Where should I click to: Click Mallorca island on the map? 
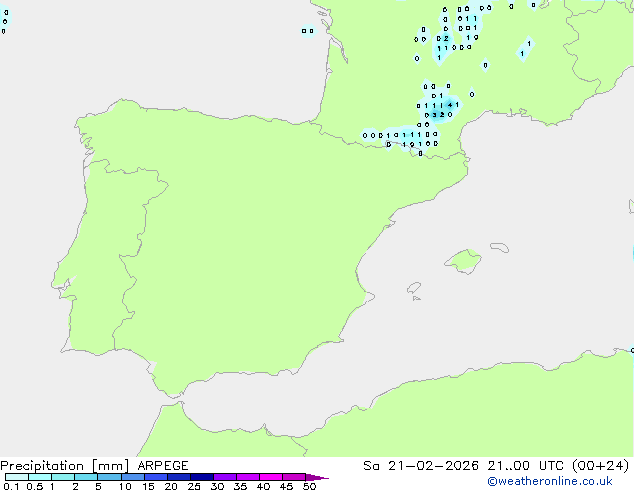coord(463,261)
